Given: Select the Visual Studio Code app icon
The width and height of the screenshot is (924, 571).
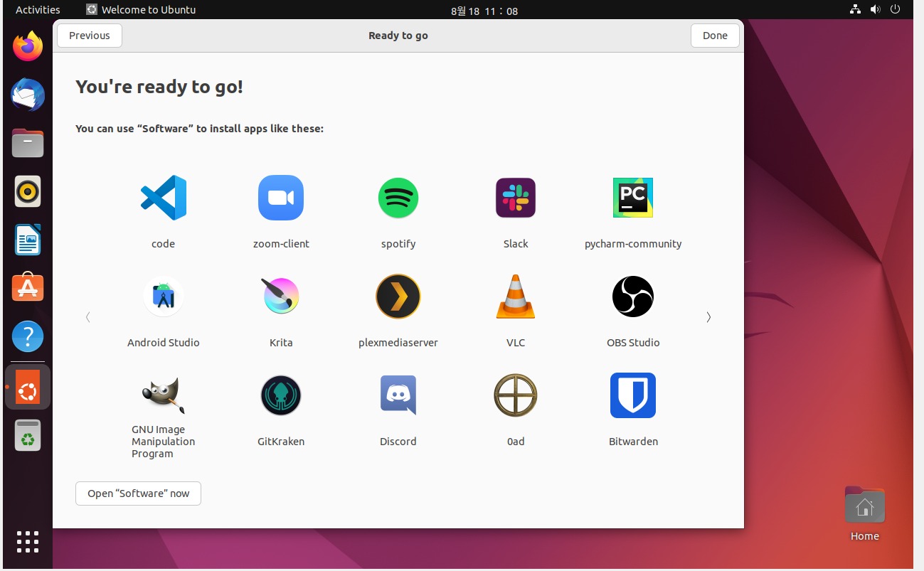Looking at the screenshot, I should pos(163,198).
